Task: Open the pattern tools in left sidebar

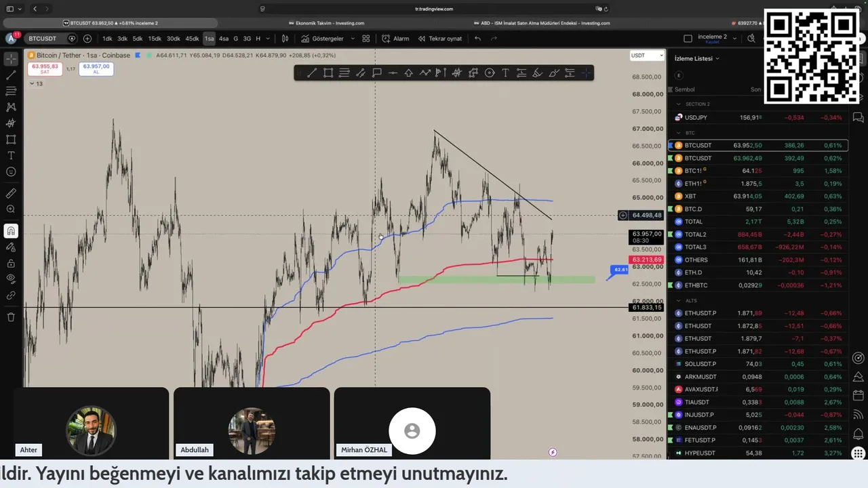Action: pyautogui.click(x=11, y=107)
